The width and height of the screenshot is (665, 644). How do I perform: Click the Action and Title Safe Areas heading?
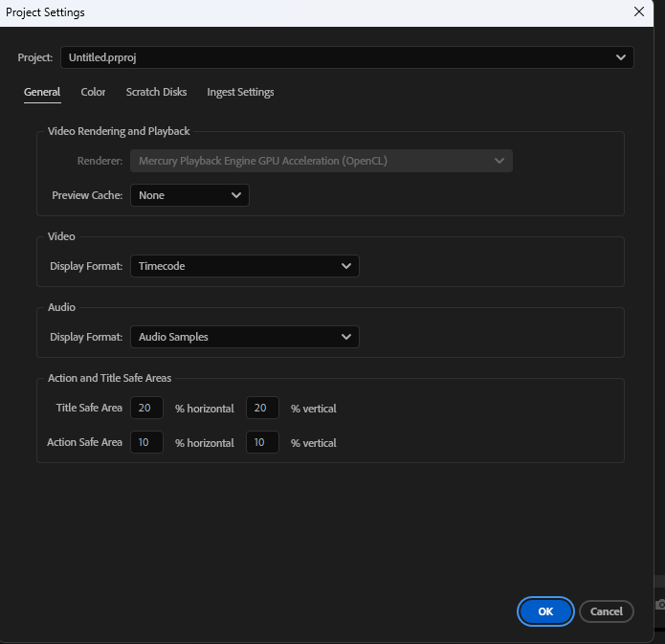(x=109, y=378)
